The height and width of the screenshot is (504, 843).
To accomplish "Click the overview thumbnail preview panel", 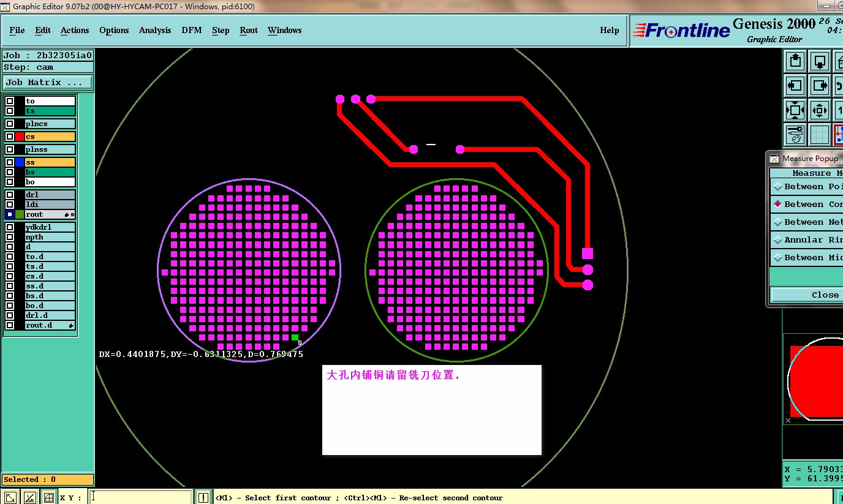I will tap(813, 380).
